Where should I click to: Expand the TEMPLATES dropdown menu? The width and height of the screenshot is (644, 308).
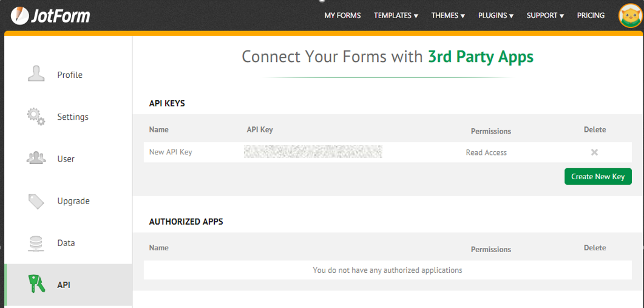click(x=396, y=16)
